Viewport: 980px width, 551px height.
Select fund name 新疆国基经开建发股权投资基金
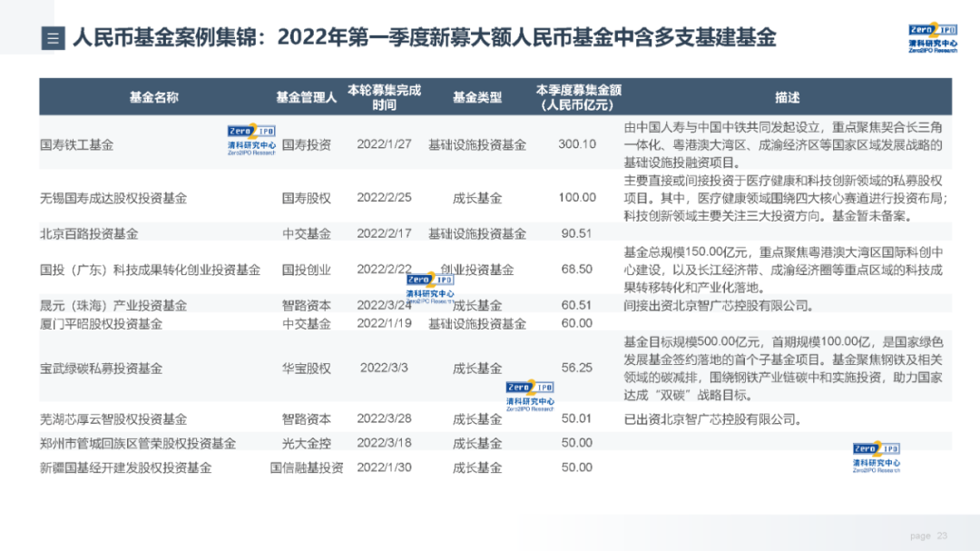(x=125, y=467)
